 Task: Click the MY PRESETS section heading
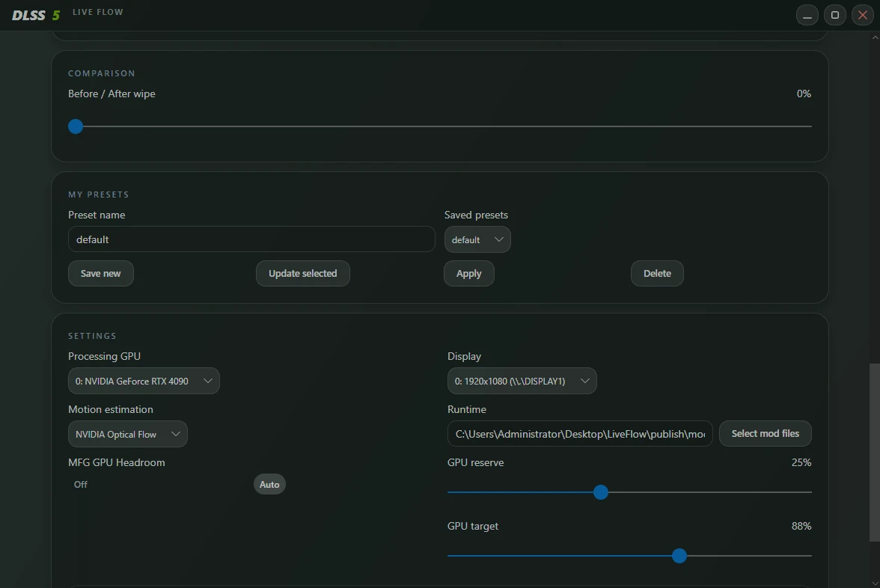click(x=99, y=195)
